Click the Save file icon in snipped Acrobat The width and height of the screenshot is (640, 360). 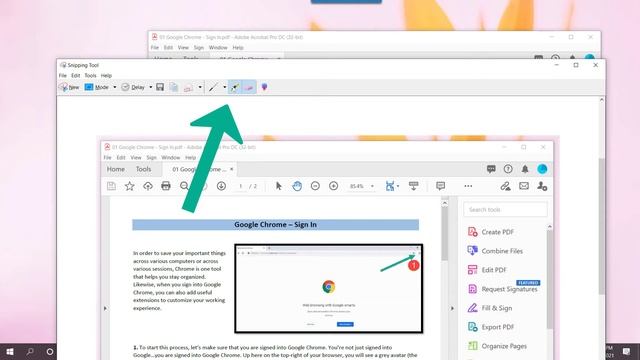(x=111, y=186)
